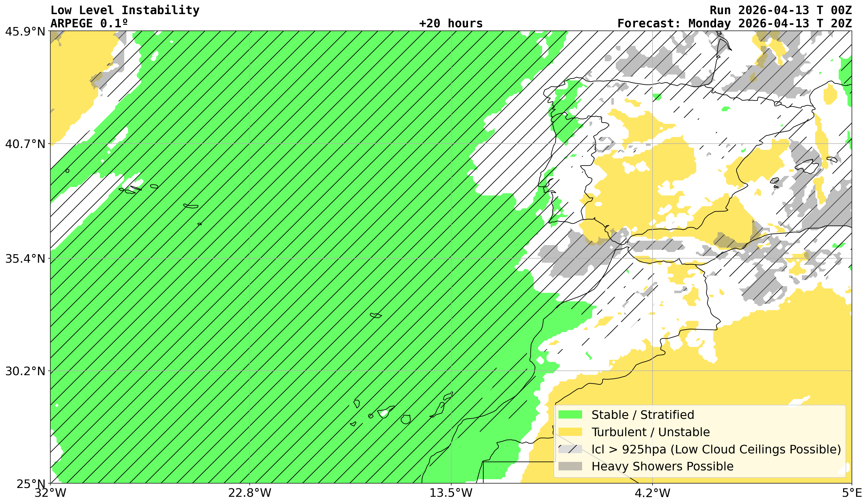Click the 'ARPEGE 0.1º' model label
This screenshot has width=867, height=504.
coord(89,23)
